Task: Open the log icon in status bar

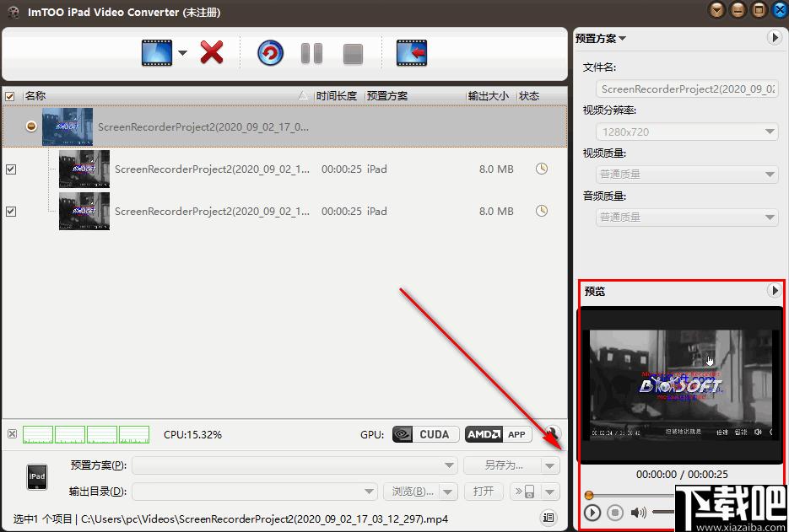Action: [549, 518]
